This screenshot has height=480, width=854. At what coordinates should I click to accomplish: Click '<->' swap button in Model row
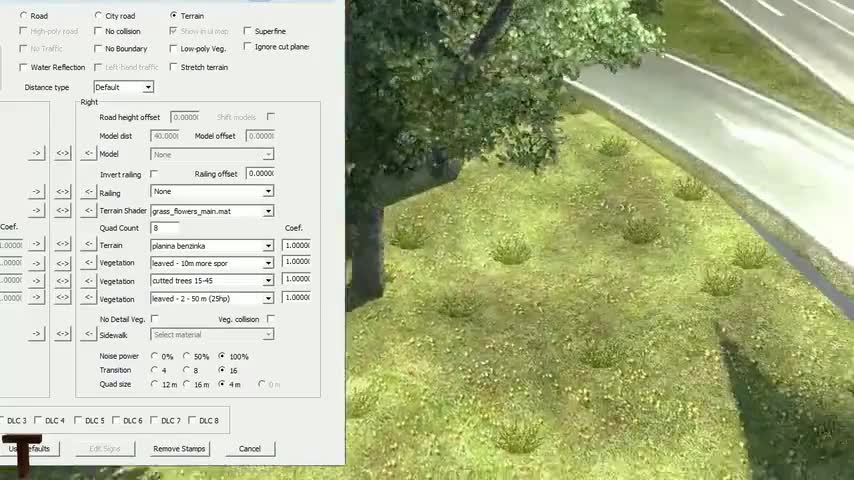tap(63, 154)
